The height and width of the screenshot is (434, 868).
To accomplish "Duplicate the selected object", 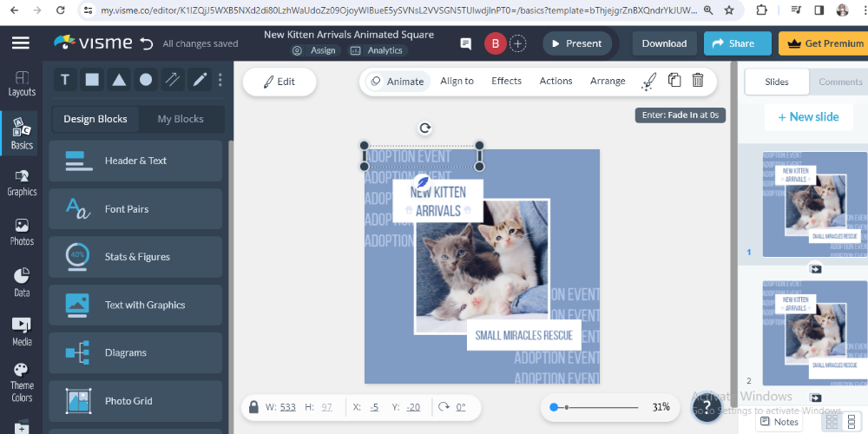I will pyautogui.click(x=674, y=80).
